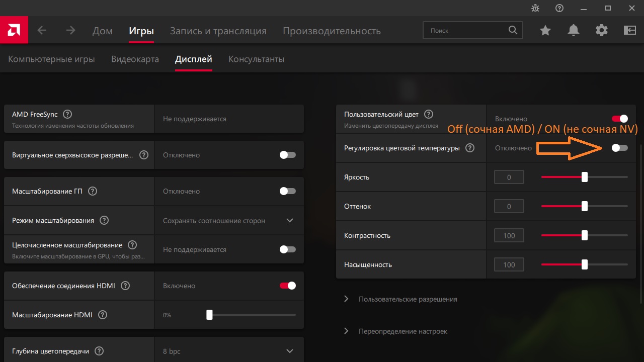The height and width of the screenshot is (362, 644).
Task: Click the Контрастность value box
Action: 509,235
